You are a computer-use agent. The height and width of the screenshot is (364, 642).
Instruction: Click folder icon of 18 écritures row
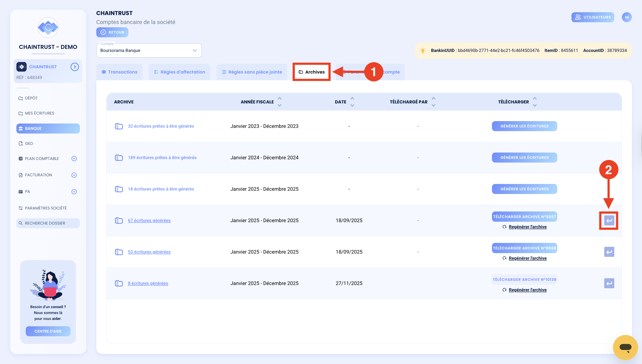click(x=119, y=189)
